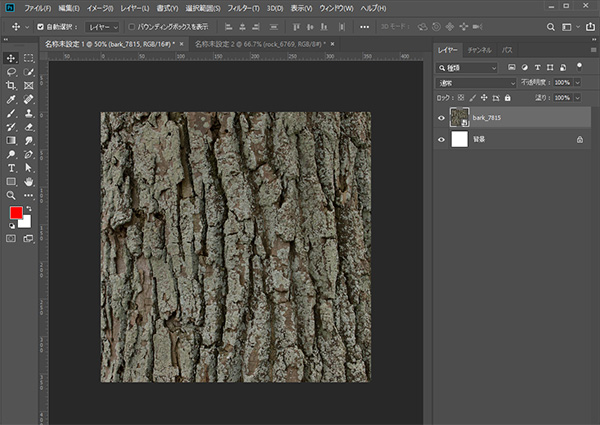Viewport: 600px width, 425px height.
Task: Expand the 不透明度 opacity dropdown arrow
Action: 575,82
